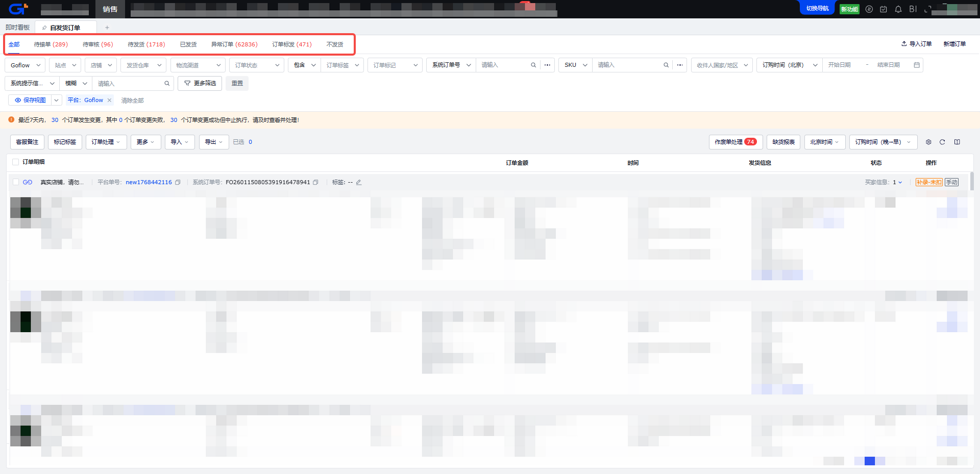Click the 更多筛选 filter button
980x474 pixels.
[200, 84]
